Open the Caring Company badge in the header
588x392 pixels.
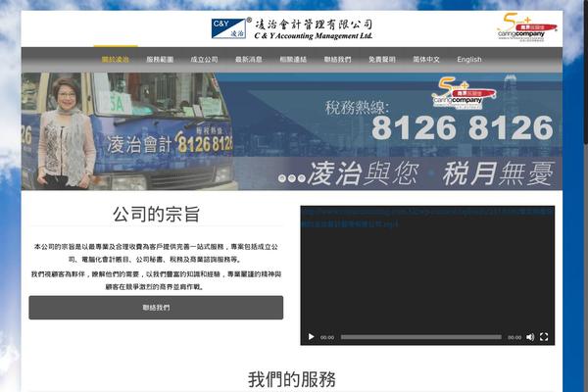[x=527, y=27]
